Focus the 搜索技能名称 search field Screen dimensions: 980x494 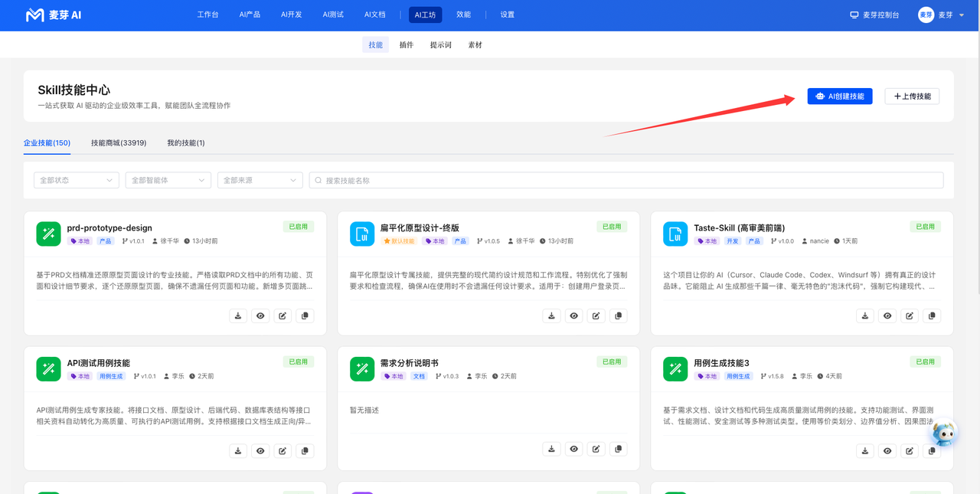(x=626, y=180)
